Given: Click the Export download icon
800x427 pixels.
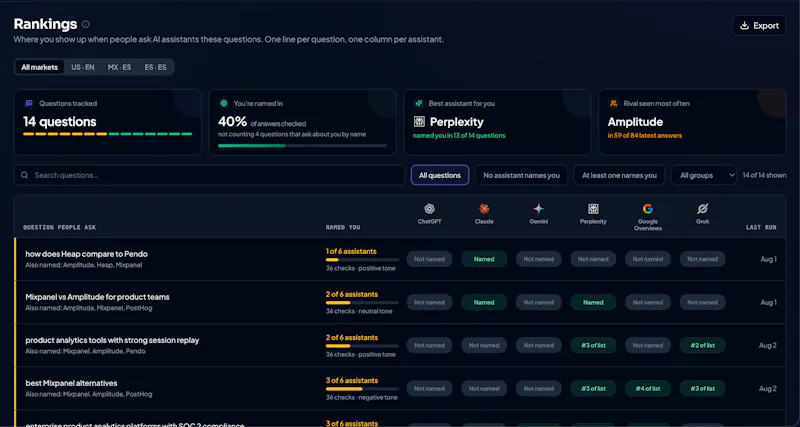Looking at the screenshot, I should click(744, 26).
